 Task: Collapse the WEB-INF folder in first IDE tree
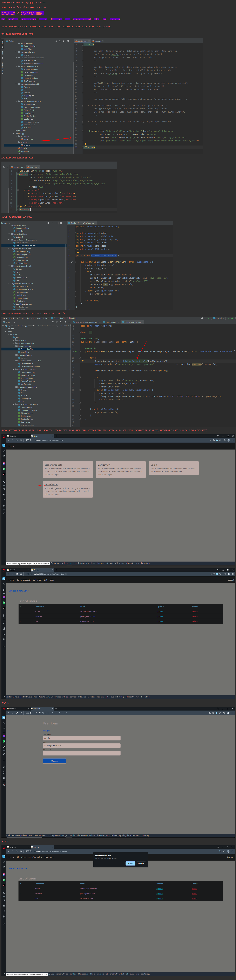(x=16, y=142)
